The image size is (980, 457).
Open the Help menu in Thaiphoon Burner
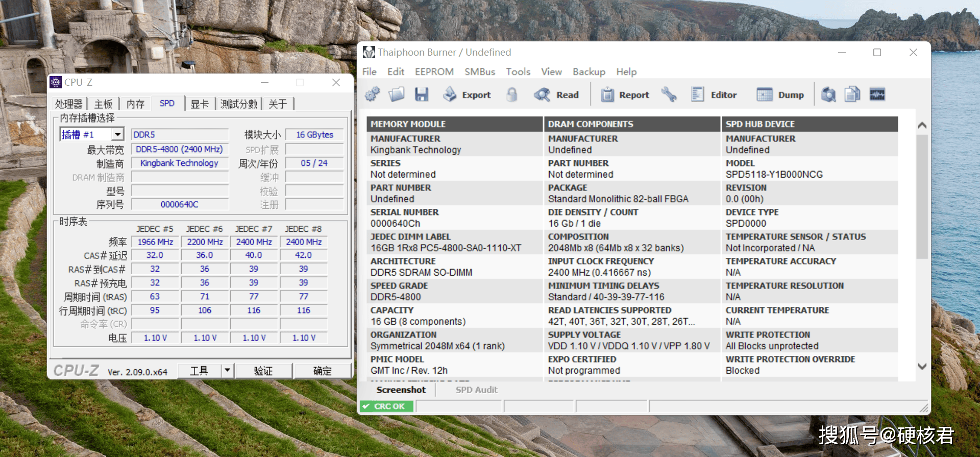626,72
